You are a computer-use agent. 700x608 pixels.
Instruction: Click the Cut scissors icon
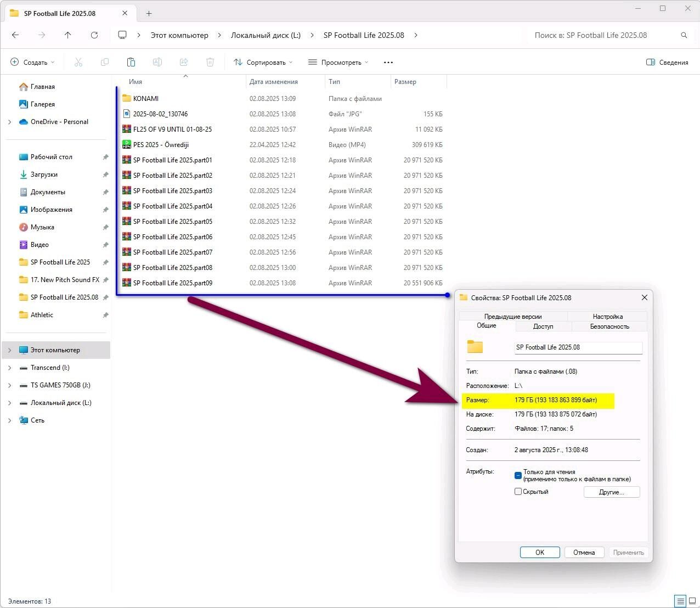[x=78, y=62]
